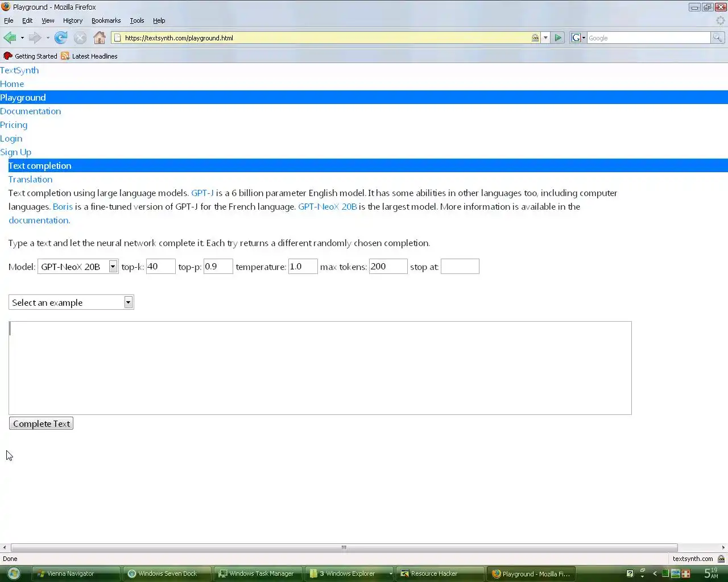Click the Login link
The width and height of the screenshot is (728, 582).
(11, 139)
